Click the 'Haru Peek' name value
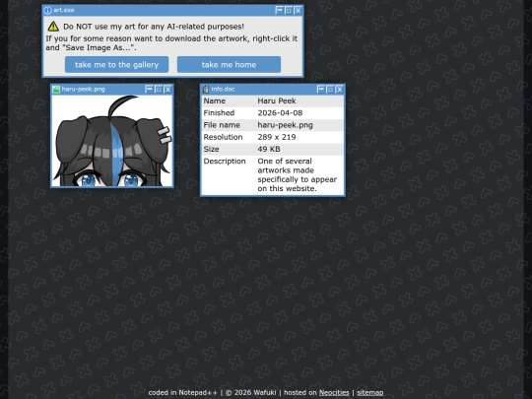Screen dimensions: 532x399 click(277, 100)
